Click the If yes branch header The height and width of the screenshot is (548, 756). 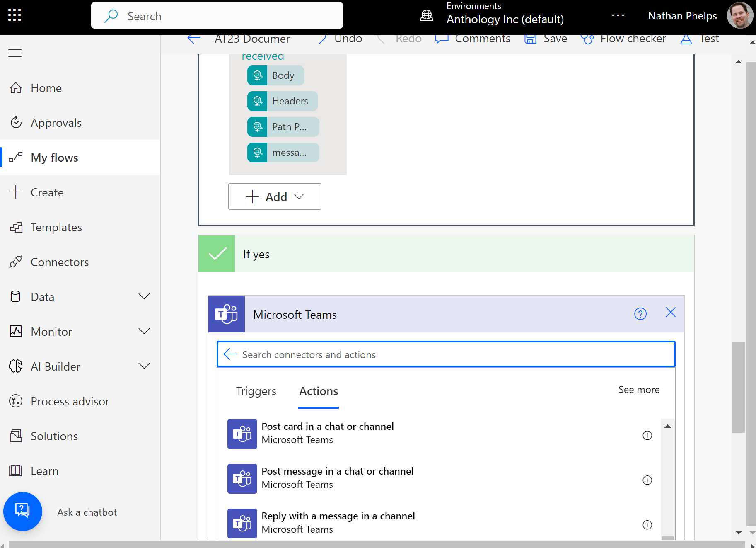click(x=446, y=254)
